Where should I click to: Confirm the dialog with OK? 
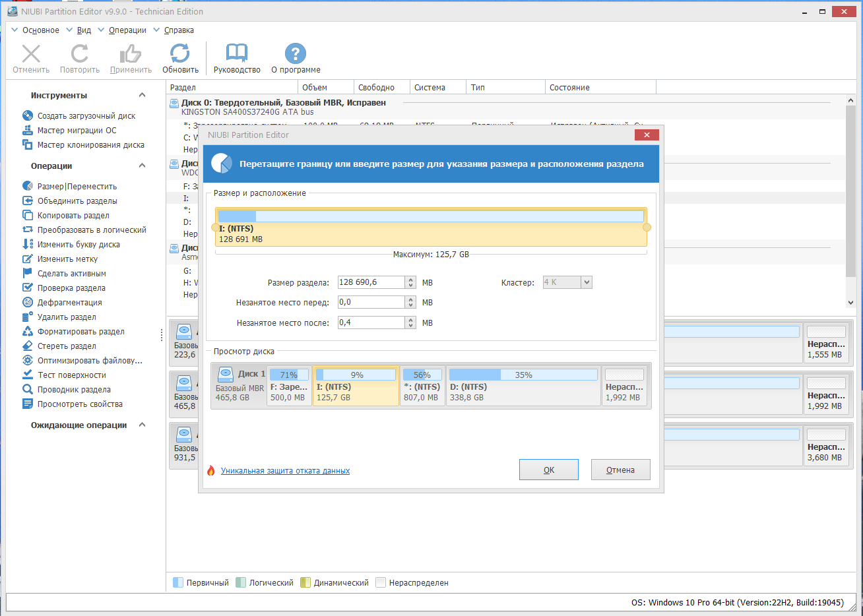(x=549, y=470)
